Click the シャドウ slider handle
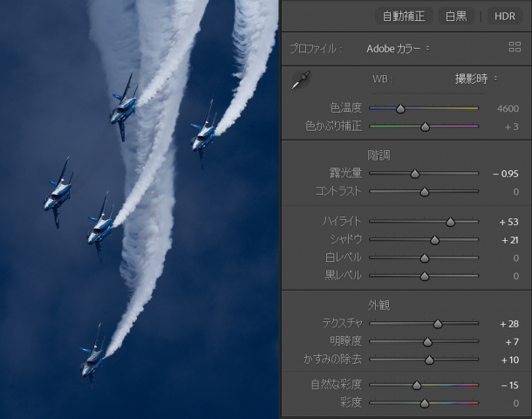 (434, 239)
